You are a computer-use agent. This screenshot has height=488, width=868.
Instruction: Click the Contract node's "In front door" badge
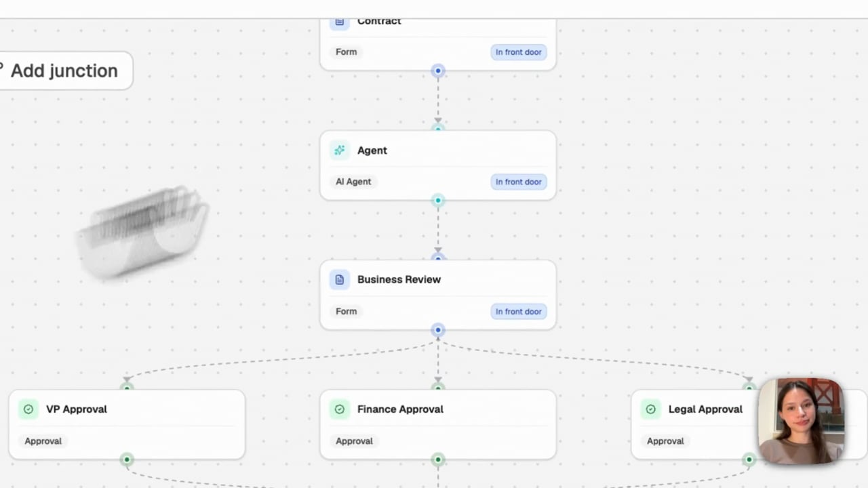click(x=519, y=52)
